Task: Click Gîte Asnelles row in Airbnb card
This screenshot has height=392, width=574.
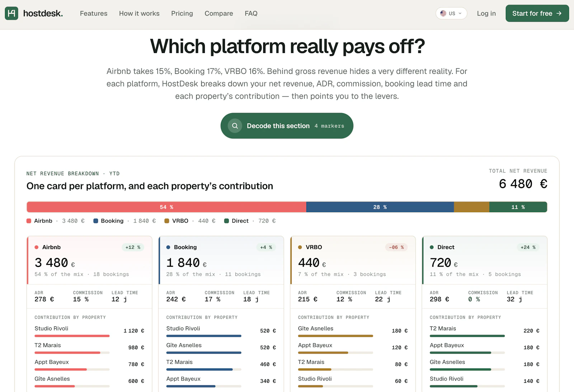Action: click(x=89, y=381)
